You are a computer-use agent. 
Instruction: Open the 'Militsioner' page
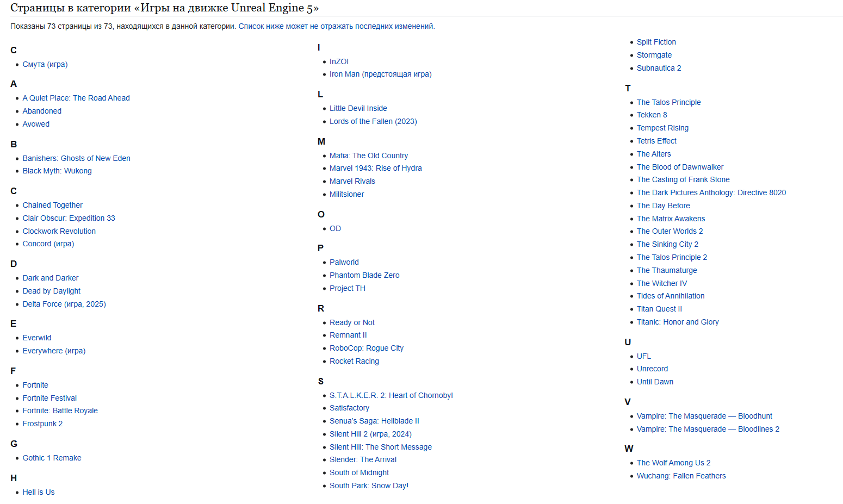tap(347, 194)
